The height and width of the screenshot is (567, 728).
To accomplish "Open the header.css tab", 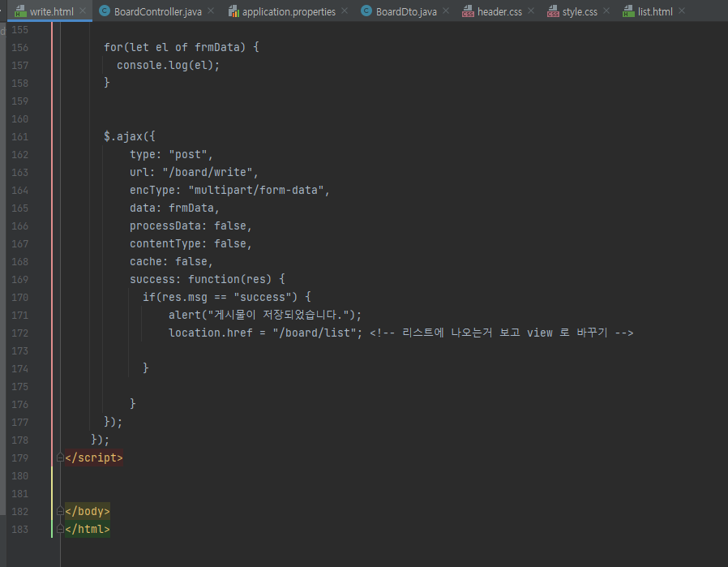I will (499, 11).
